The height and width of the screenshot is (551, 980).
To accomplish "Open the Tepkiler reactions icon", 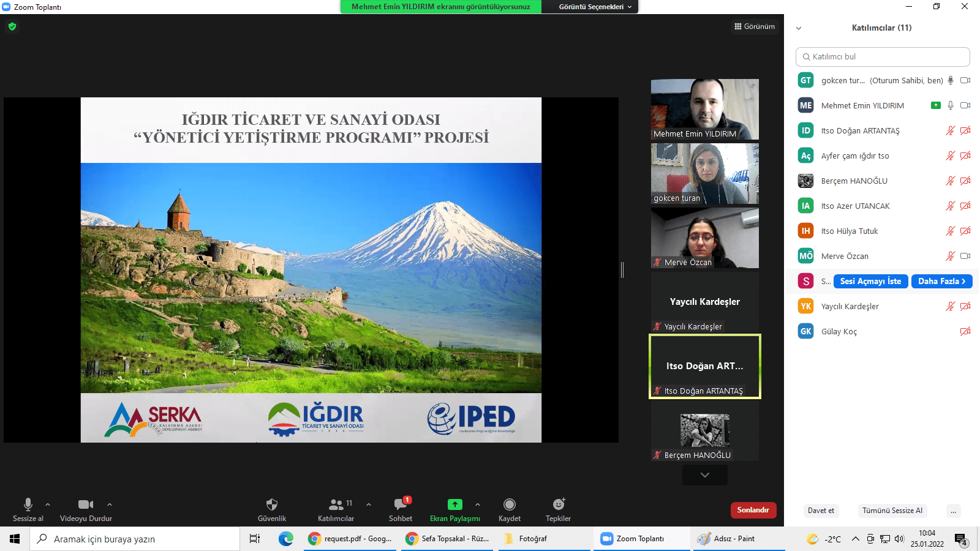I will click(x=558, y=504).
